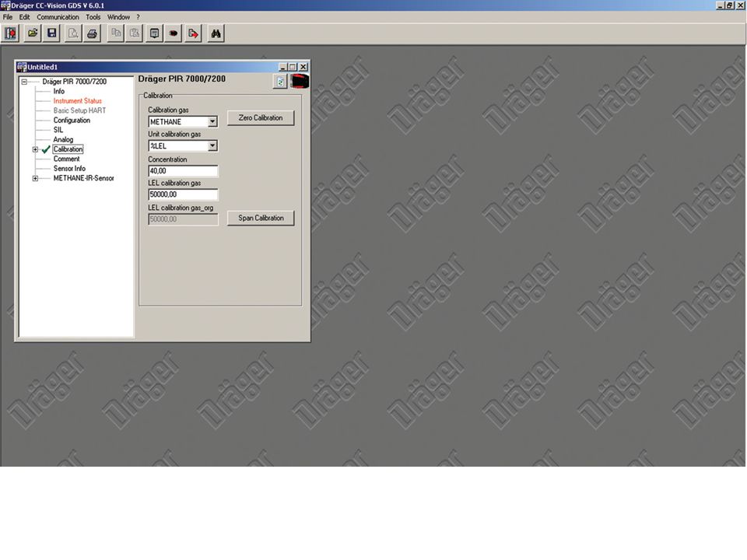
Task: Click the Zero Calibration button
Action: [261, 117]
